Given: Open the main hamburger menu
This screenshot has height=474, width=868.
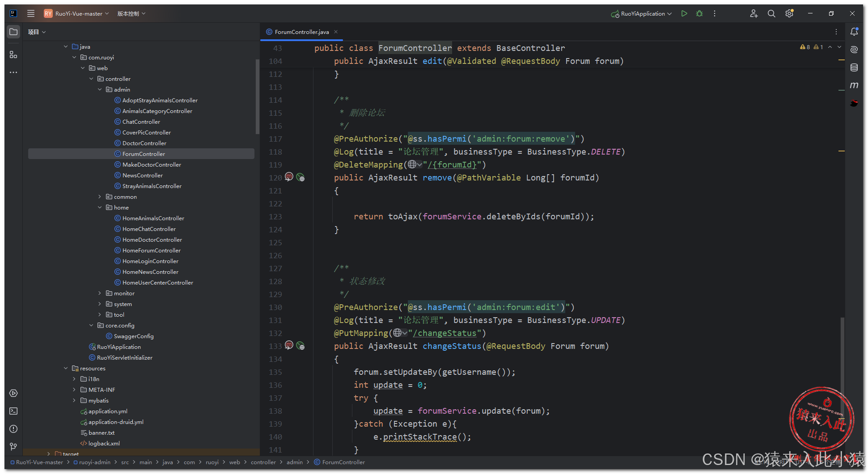Looking at the screenshot, I should pyautogui.click(x=31, y=13).
